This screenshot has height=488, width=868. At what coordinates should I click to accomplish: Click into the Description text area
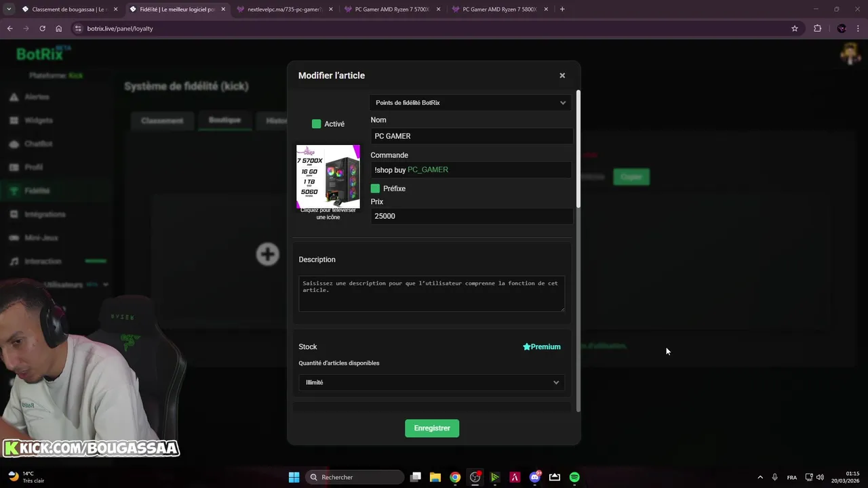tap(432, 293)
